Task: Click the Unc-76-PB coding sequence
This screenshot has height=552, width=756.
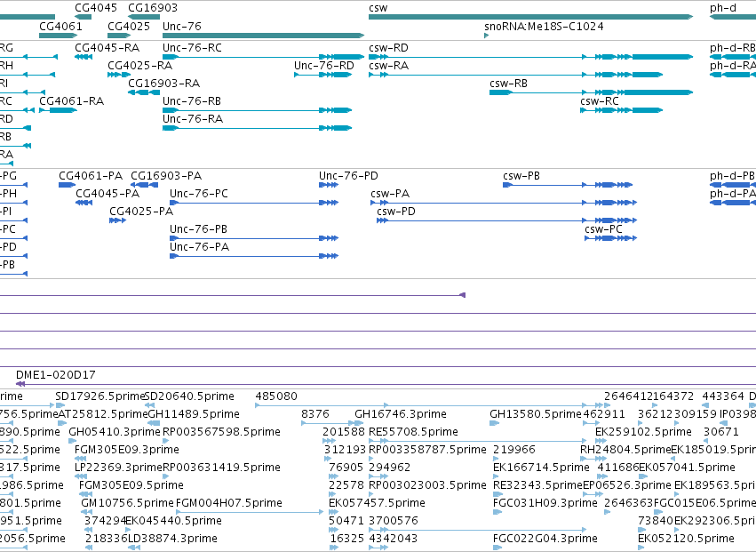Action: (254, 238)
